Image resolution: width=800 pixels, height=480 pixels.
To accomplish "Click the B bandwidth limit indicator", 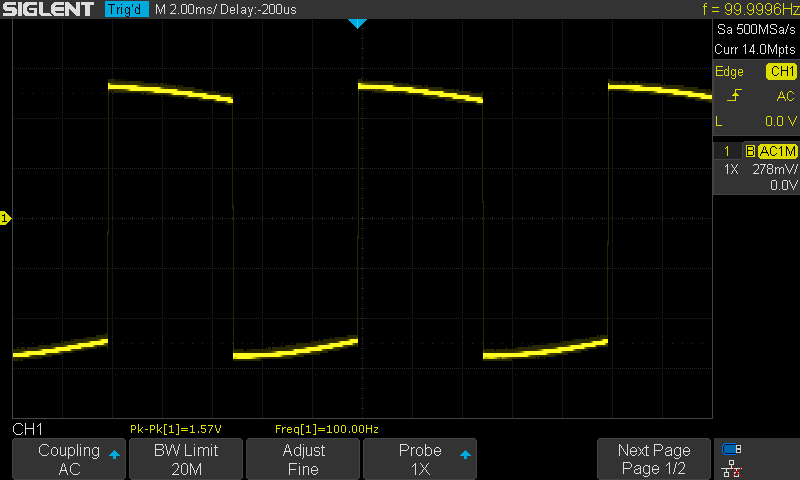I will point(750,151).
